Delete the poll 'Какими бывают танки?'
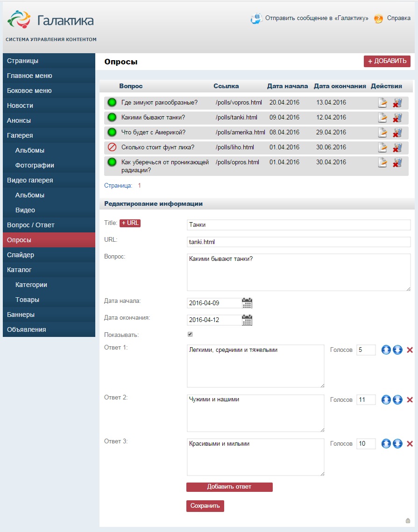The height and width of the screenshot is (532, 418). 397,118
